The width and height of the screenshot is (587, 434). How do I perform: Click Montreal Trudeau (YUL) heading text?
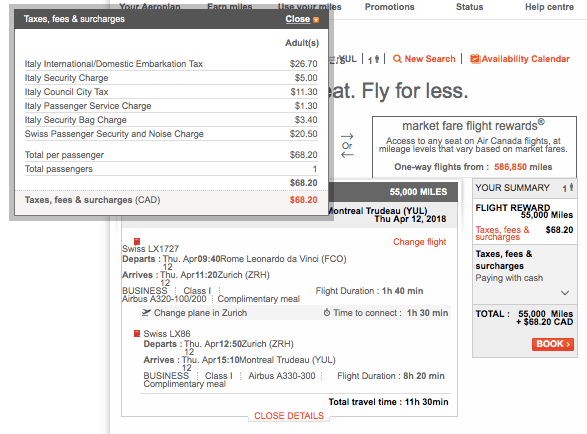tap(377, 211)
